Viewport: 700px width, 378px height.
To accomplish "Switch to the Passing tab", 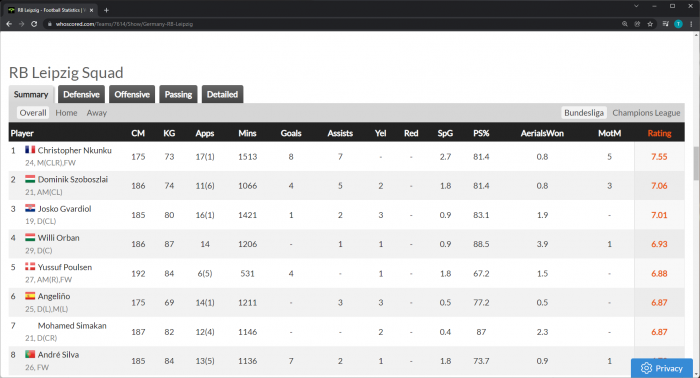I will [x=178, y=95].
